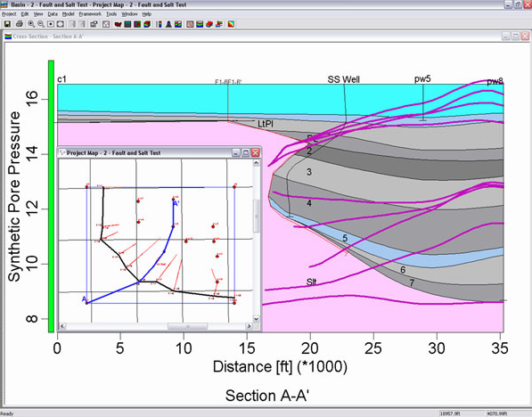This screenshot has height=417, width=532.
Task: Click the last rainbow gradient toolbar icon
Action: (231, 24)
